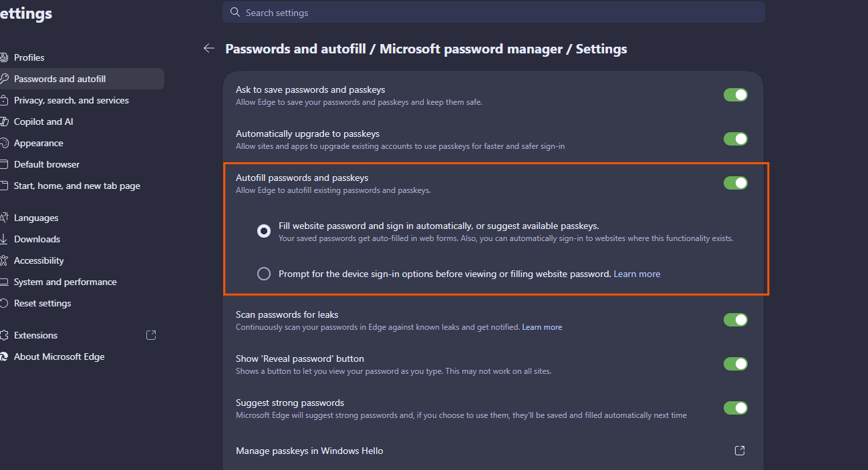Turn off Automatically upgrade to passkeys
Image resolution: width=868 pixels, height=470 pixels.
point(736,139)
